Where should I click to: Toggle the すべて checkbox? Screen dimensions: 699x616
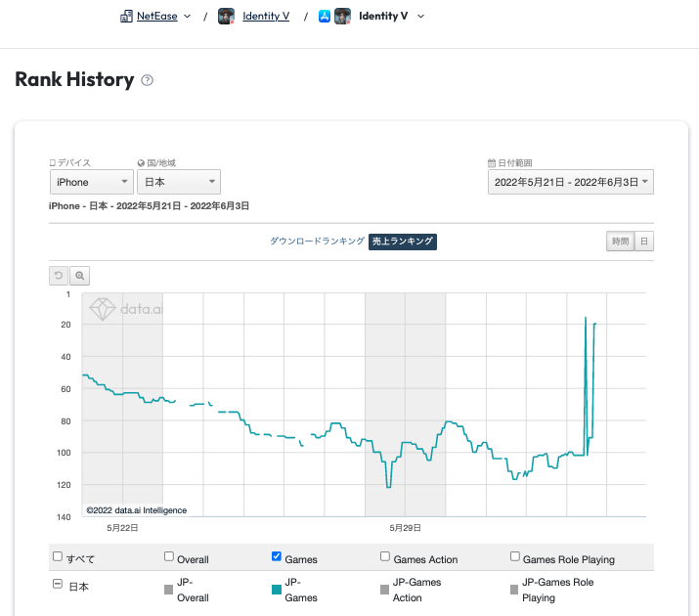(58, 556)
